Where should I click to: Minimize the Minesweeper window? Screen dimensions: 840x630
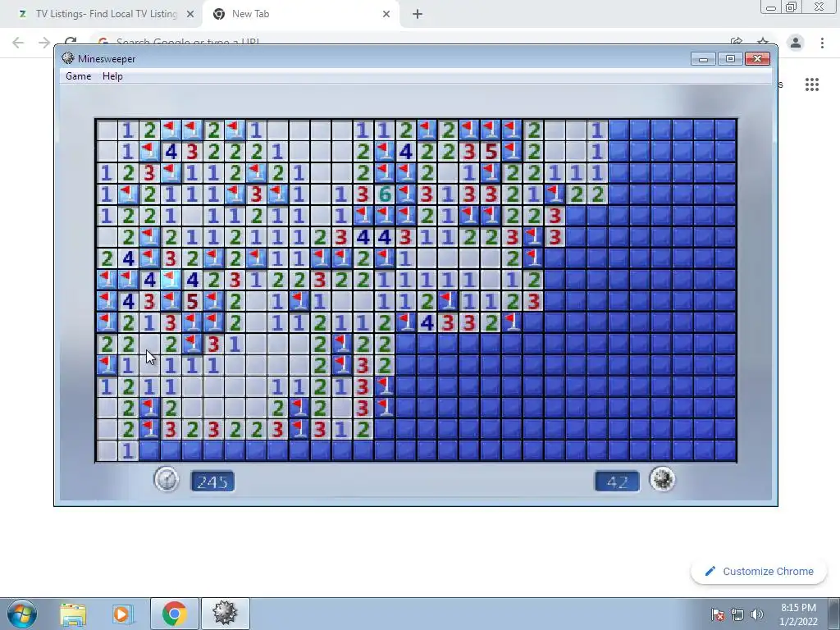[703, 58]
